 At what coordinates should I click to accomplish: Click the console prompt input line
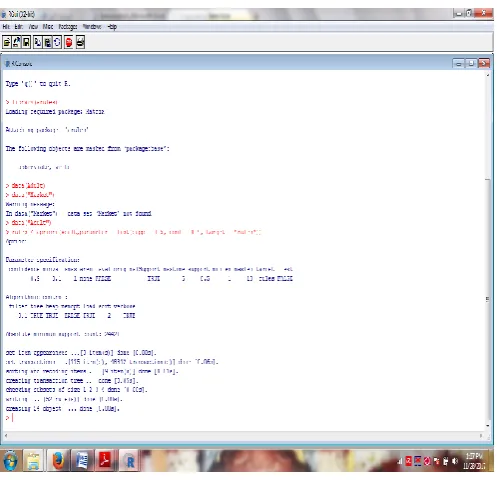(243, 418)
